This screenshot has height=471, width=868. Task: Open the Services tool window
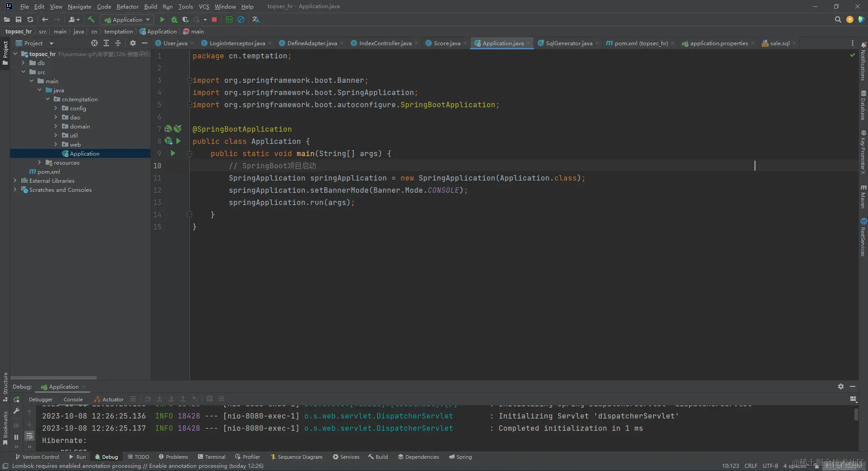[346, 457]
